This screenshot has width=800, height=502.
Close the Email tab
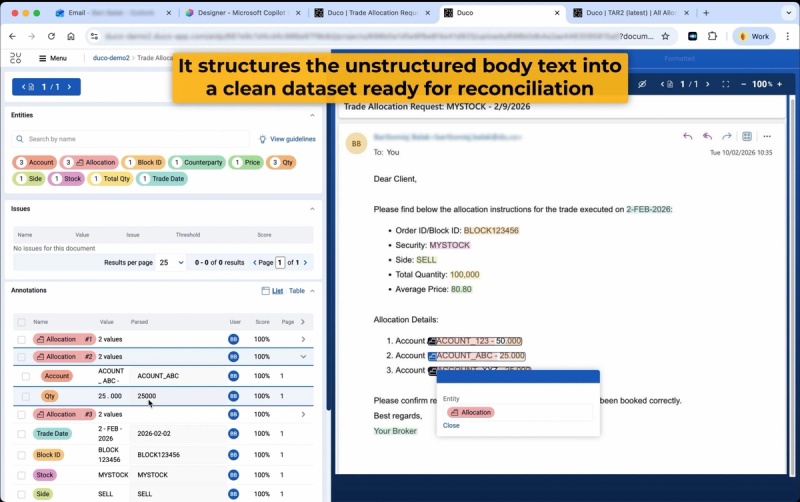tap(168, 13)
